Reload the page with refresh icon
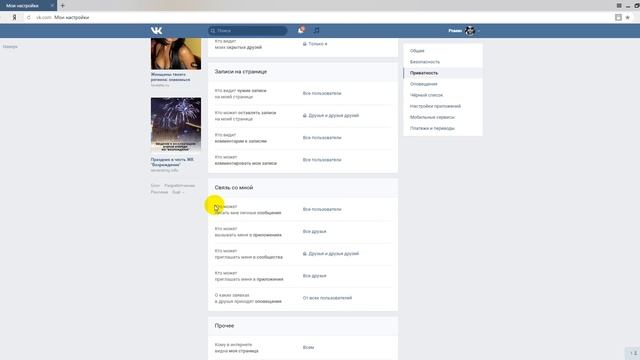640x360 pixels. tap(29, 18)
